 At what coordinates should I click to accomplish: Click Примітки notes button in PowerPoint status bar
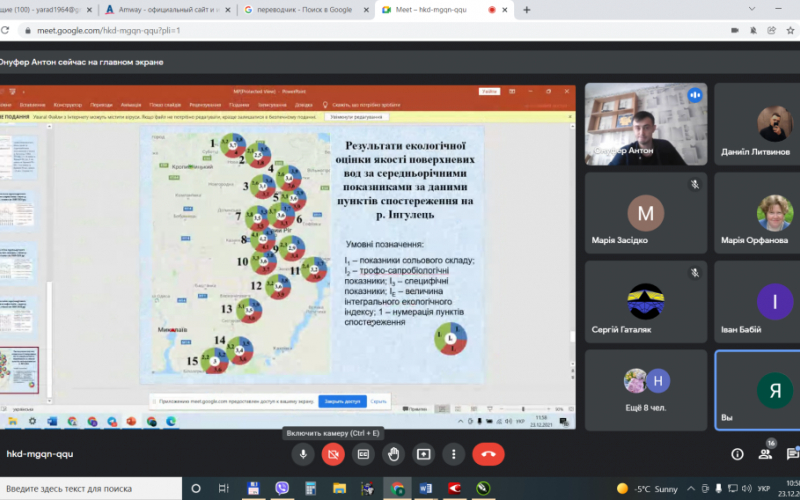click(415, 409)
